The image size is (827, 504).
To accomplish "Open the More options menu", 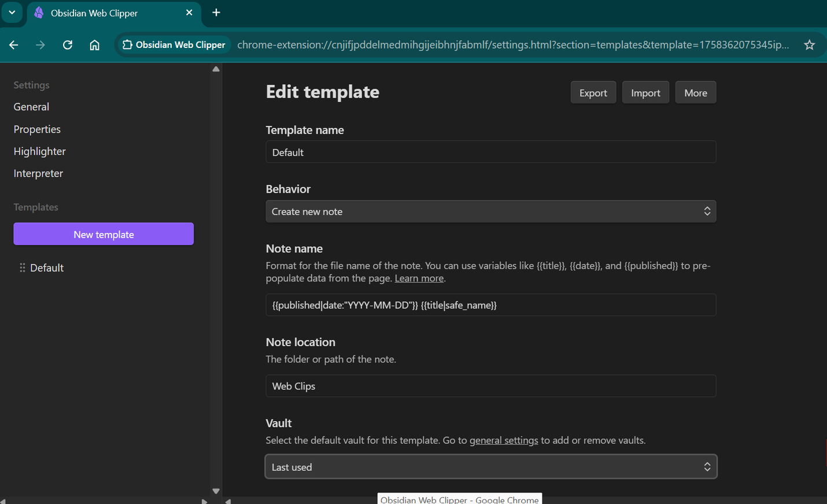I will (695, 92).
